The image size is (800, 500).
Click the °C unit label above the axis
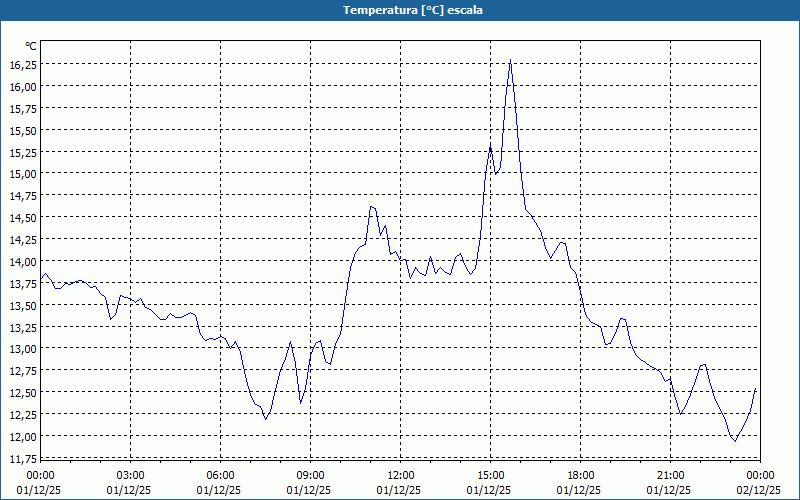tap(31, 46)
